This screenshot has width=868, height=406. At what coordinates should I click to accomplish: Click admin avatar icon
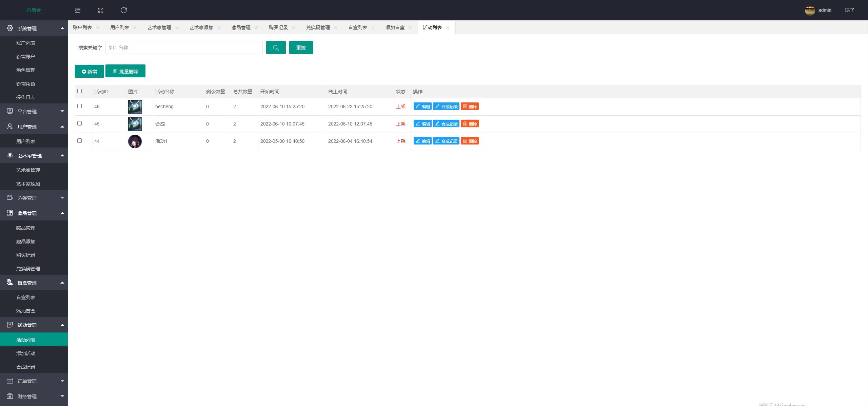(810, 10)
